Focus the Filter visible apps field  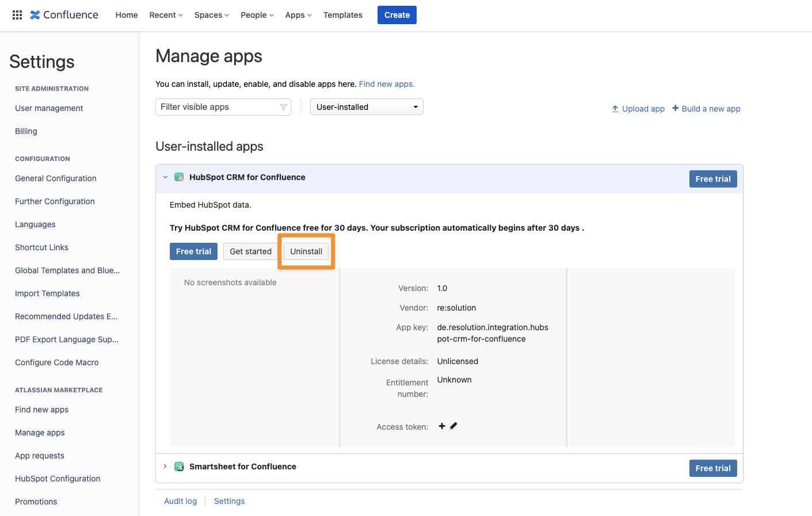pos(223,107)
